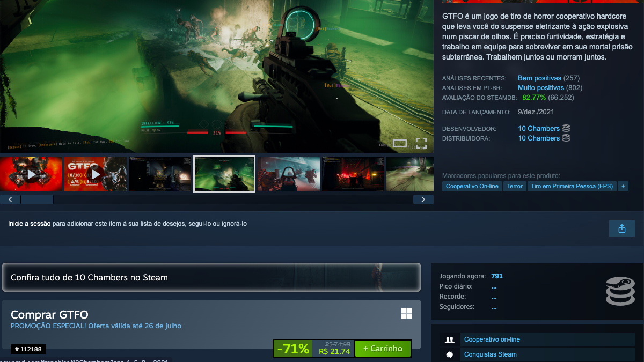Screen dimensions: 644x362
Task: Click the Comprar GTFO heading
Action: [49, 315]
